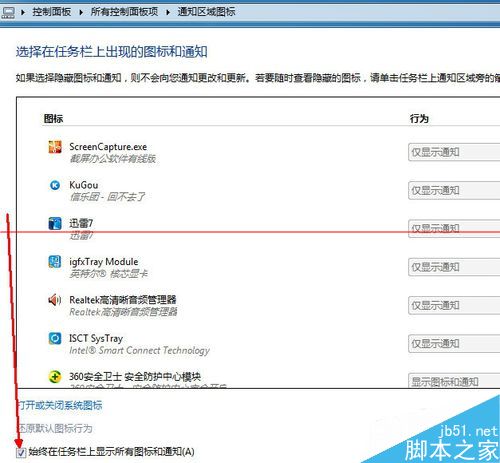The image size is (500, 463).
Task: Open behavior dropdown for 360安全卫士
Action: [x=454, y=381]
